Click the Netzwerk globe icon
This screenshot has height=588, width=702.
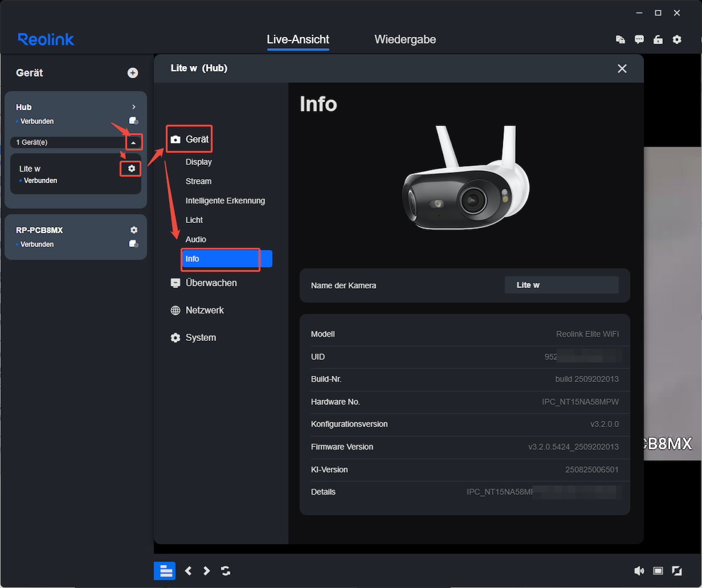point(175,310)
